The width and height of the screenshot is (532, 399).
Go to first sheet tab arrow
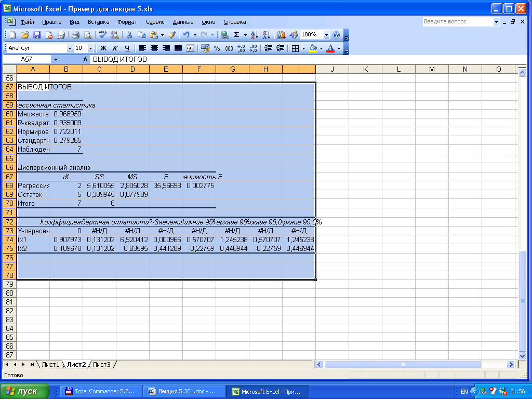point(6,364)
